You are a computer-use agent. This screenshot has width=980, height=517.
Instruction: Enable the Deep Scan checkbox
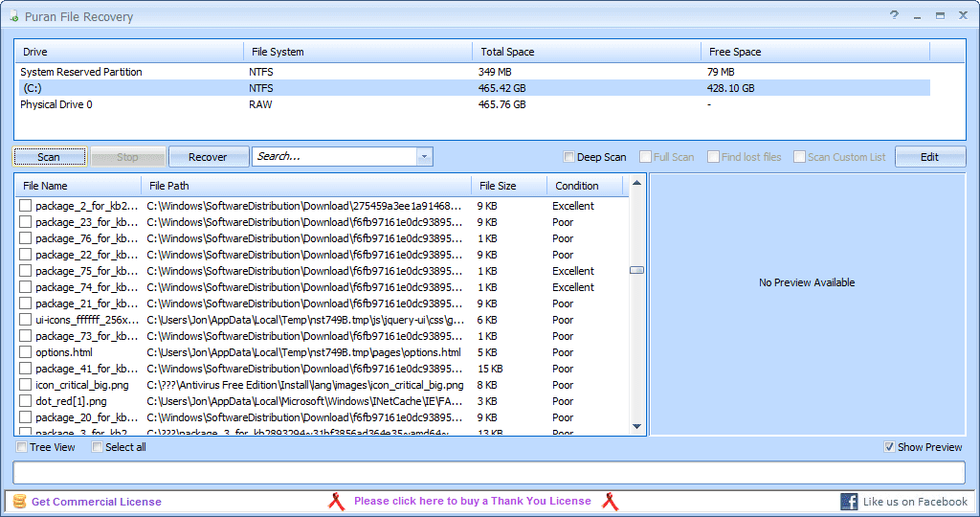568,157
